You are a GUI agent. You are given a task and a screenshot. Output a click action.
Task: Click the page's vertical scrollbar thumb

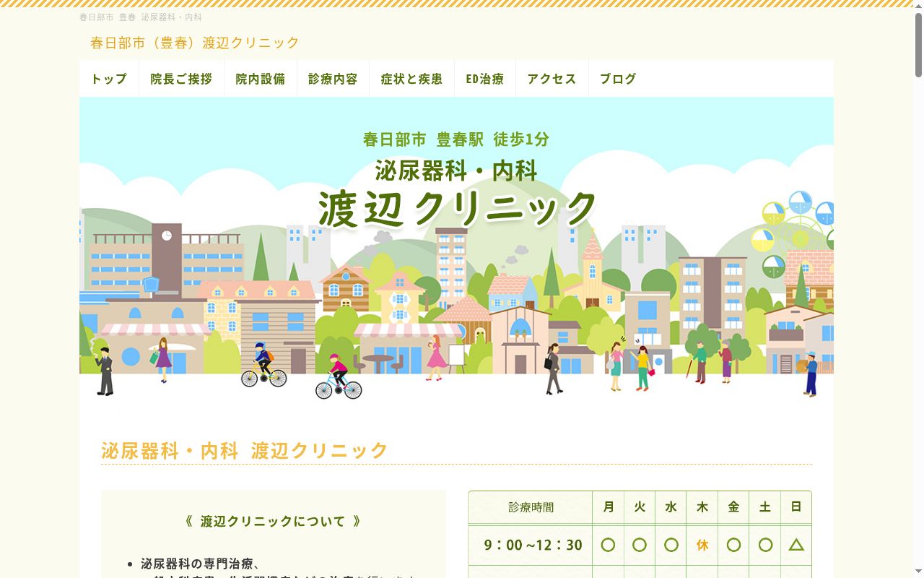pos(918,45)
